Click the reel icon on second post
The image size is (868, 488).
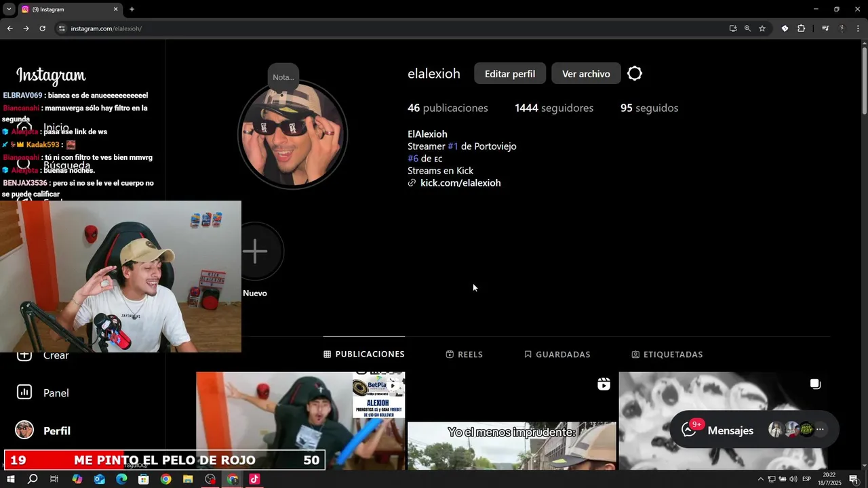click(x=604, y=384)
